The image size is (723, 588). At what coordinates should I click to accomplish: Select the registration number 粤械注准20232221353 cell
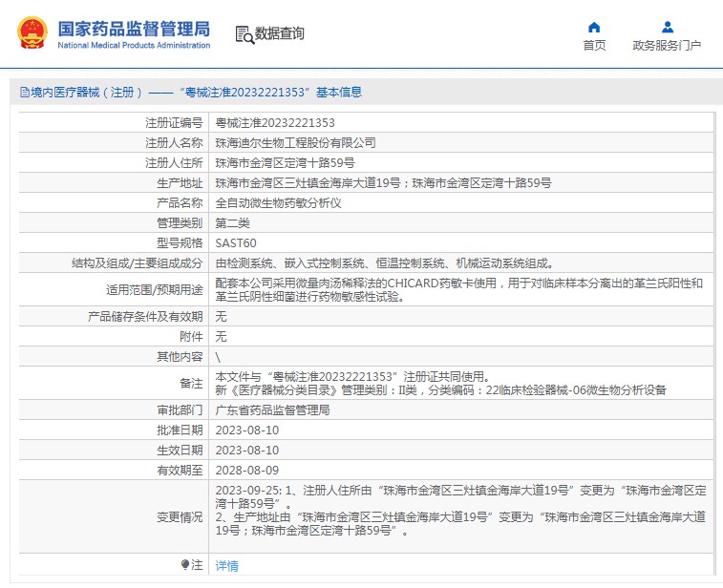pos(275,123)
